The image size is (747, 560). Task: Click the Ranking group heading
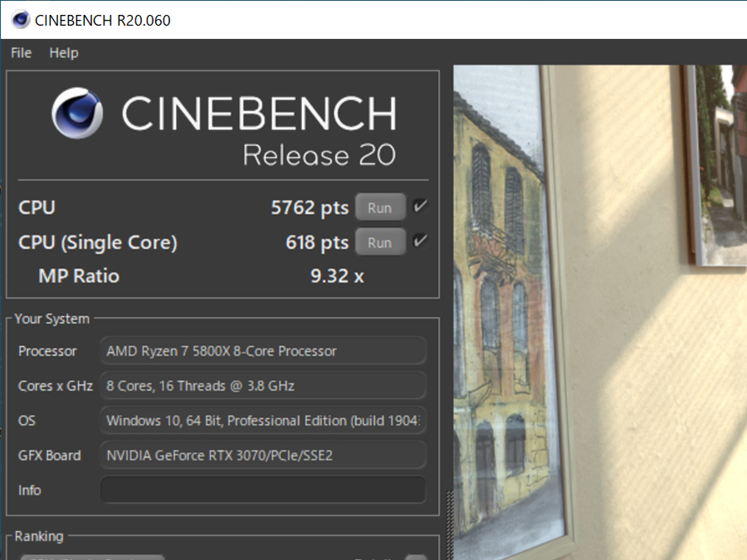pos(39,536)
